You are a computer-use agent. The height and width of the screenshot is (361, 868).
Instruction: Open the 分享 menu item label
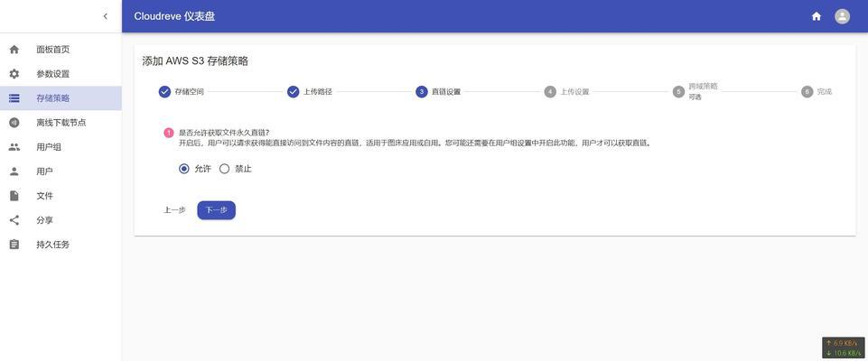click(45, 220)
